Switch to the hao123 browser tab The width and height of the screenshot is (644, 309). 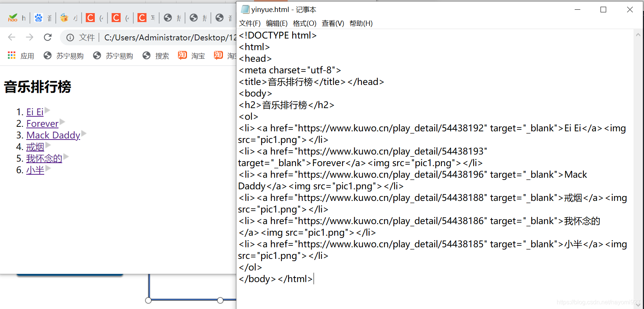tap(17, 18)
